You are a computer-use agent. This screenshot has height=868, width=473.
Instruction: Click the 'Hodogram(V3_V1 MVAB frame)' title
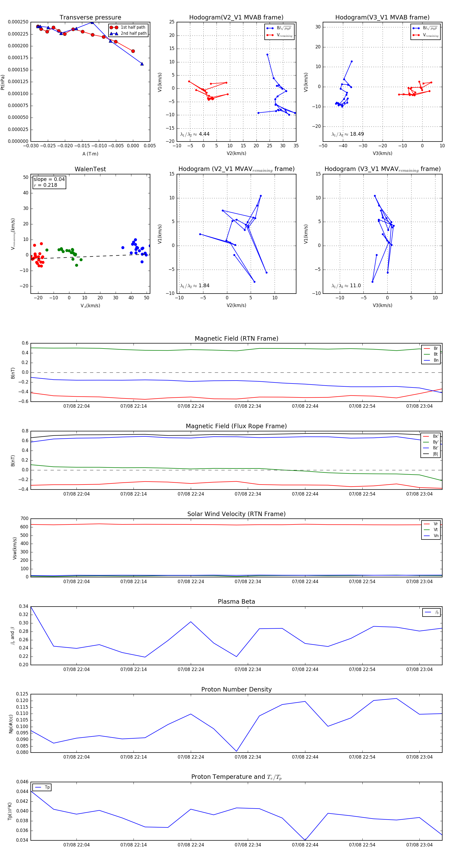pyautogui.click(x=382, y=18)
